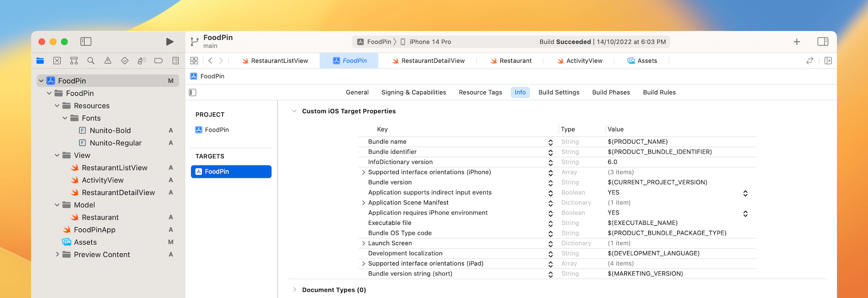Switch to RestaurantListView tab
The width and height of the screenshot is (868, 298).
[x=275, y=61]
